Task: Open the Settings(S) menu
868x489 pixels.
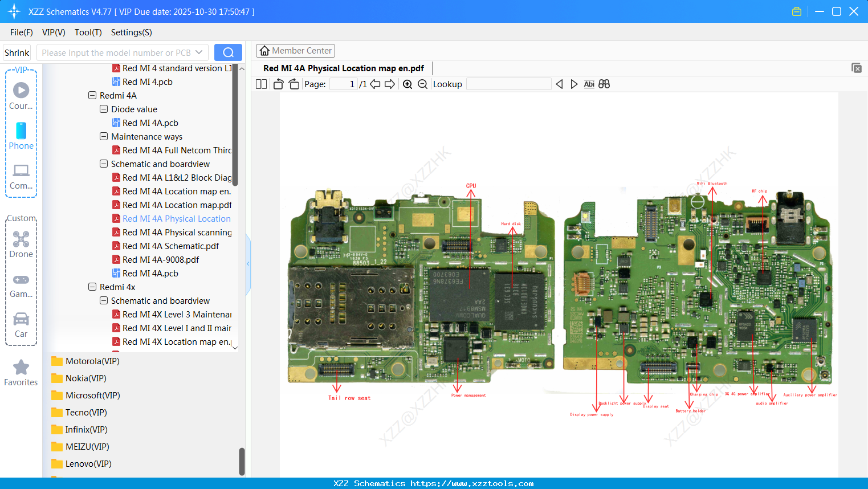Action: (x=131, y=32)
